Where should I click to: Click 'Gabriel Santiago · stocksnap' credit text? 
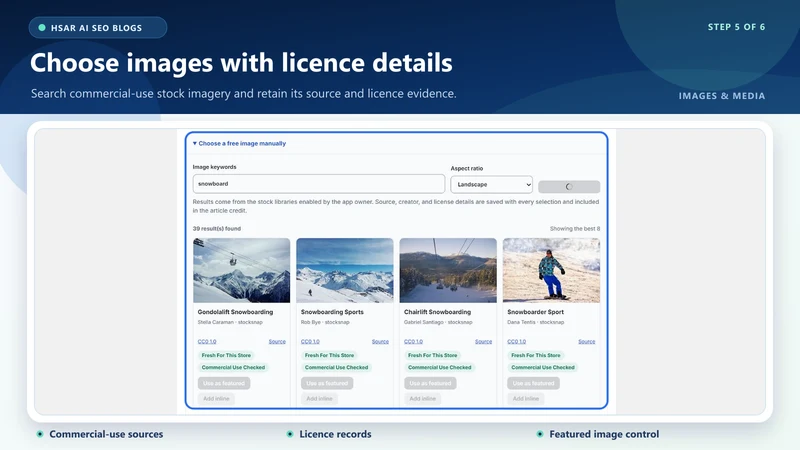pos(438,322)
